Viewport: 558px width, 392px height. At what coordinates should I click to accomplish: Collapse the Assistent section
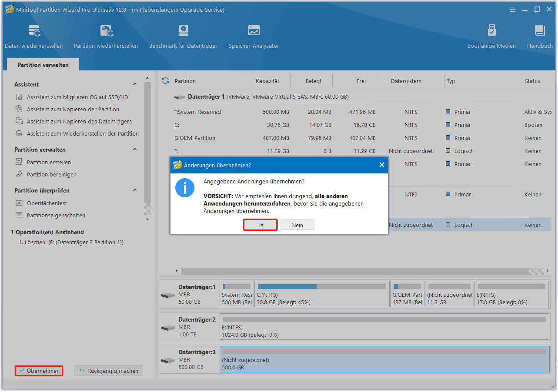135,84
